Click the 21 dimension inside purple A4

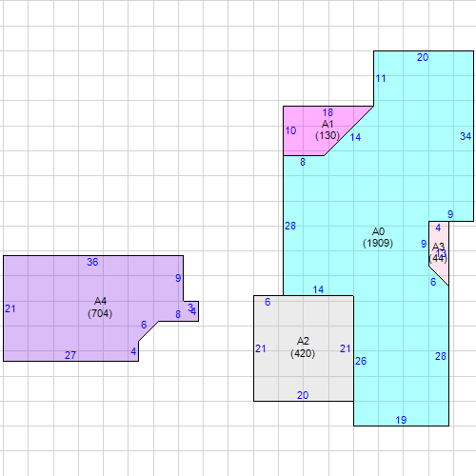10,308
